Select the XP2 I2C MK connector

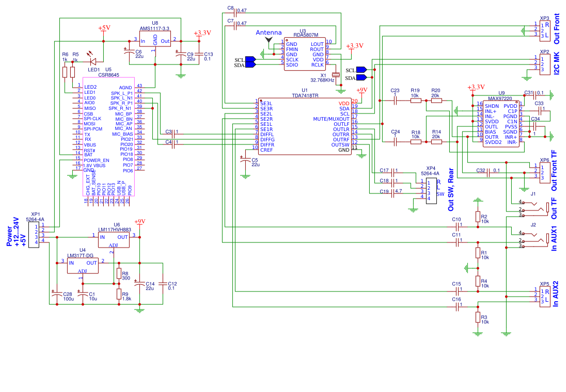(545, 64)
